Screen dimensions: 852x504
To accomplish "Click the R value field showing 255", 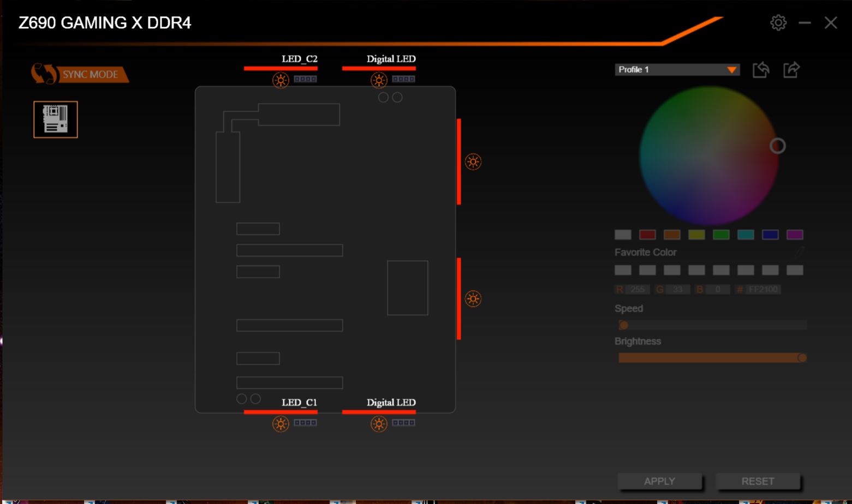I will [x=637, y=289].
